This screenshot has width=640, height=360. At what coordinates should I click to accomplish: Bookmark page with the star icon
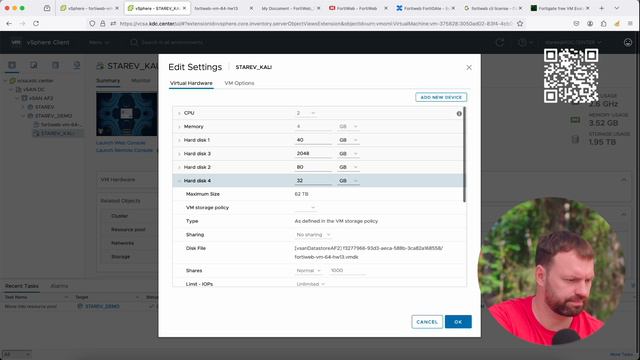520,24
